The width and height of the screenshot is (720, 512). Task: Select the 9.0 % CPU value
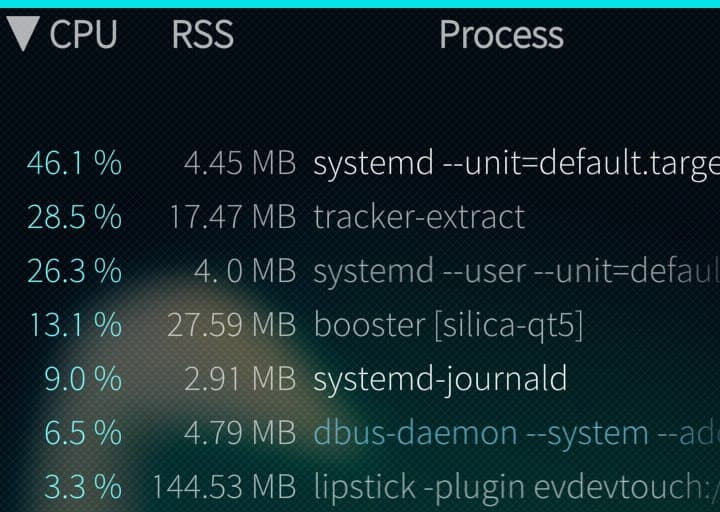(x=83, y=379)
